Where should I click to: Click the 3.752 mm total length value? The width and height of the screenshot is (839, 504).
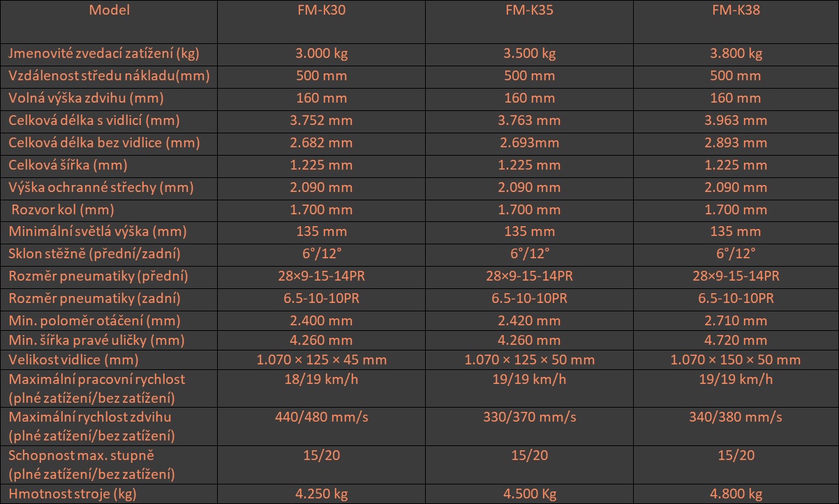click(321, 121)
